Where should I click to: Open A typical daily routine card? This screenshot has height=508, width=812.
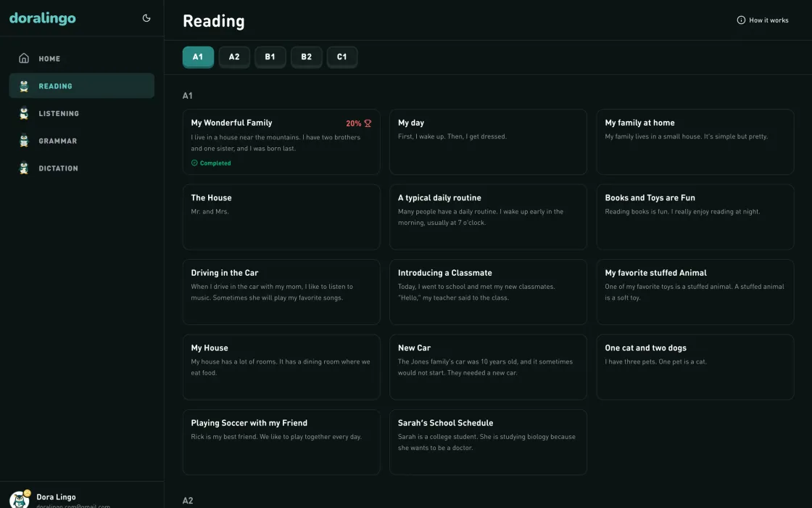[488, 217]
